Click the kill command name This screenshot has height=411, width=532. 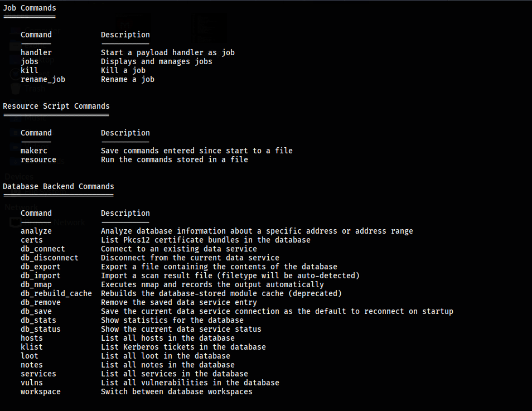[30, 70]
